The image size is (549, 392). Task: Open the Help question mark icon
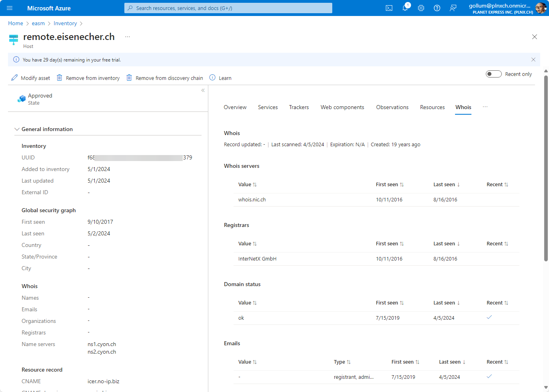pyautogui.click(x=437, y=8)
